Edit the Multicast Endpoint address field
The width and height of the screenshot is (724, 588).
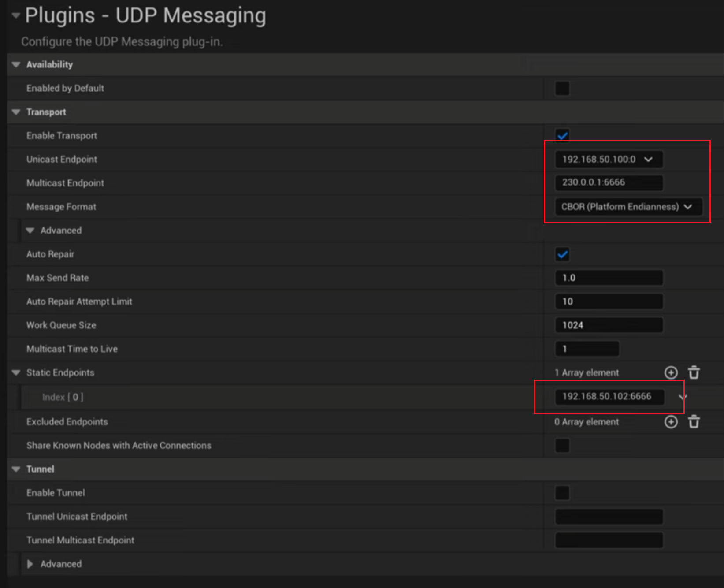tap(608, 182)
